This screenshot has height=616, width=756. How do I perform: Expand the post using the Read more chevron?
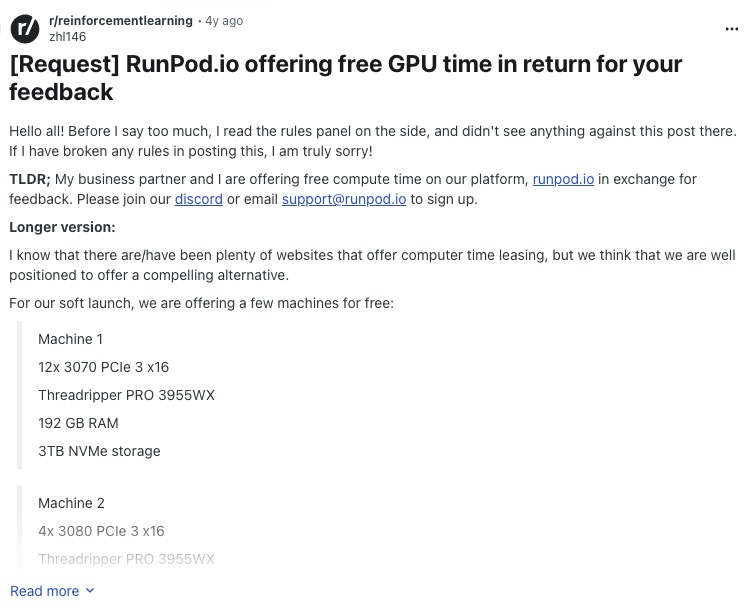click(x=90, y=591)
